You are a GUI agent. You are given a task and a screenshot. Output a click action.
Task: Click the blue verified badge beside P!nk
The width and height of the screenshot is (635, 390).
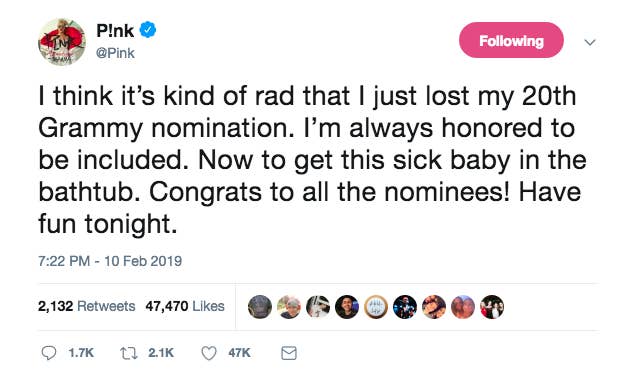click(148, 30)
